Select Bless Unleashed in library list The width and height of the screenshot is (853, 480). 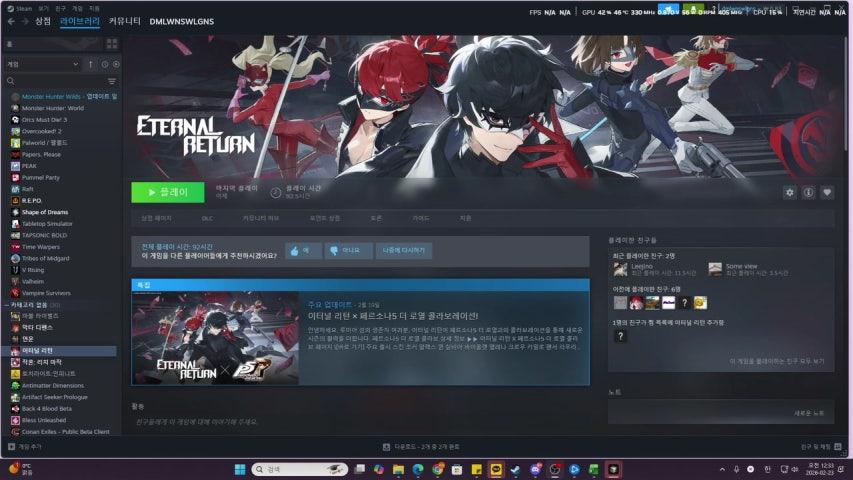click(44, 420)
